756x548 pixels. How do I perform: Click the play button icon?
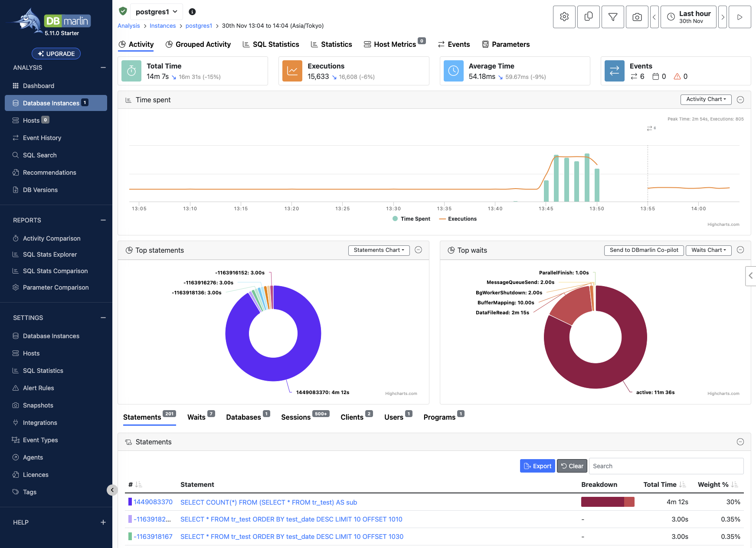click(740, 17)
